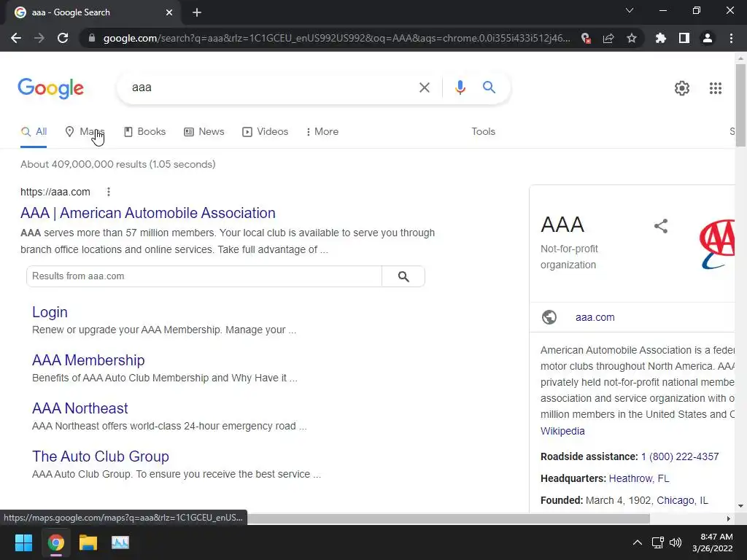Click the AAA logo thumbnail

pyautogui.click(x=717, y=244)
